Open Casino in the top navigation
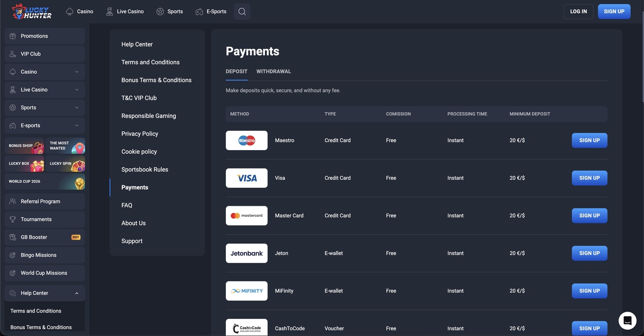Viewport: 644px width, 336px height. tap(80, 12)
